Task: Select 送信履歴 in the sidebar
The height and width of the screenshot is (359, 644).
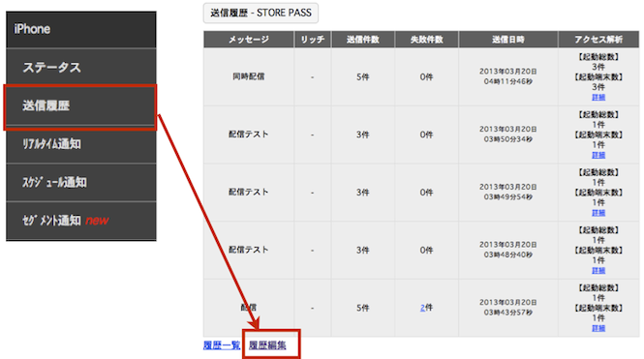Action: pos(81,105)
